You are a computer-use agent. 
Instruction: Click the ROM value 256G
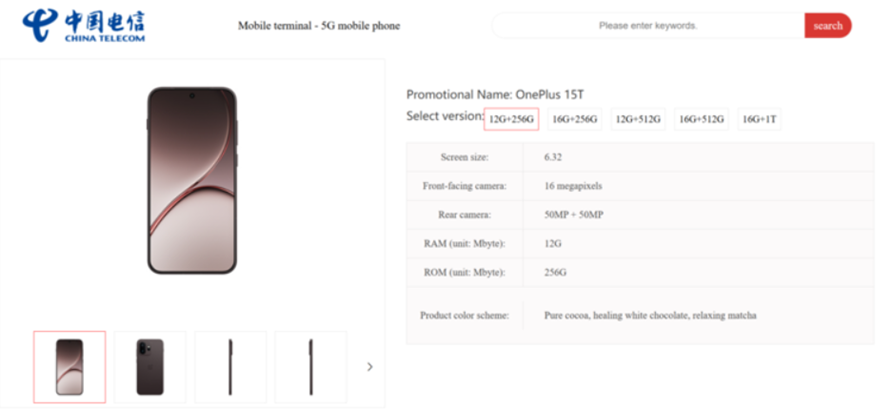555,273
